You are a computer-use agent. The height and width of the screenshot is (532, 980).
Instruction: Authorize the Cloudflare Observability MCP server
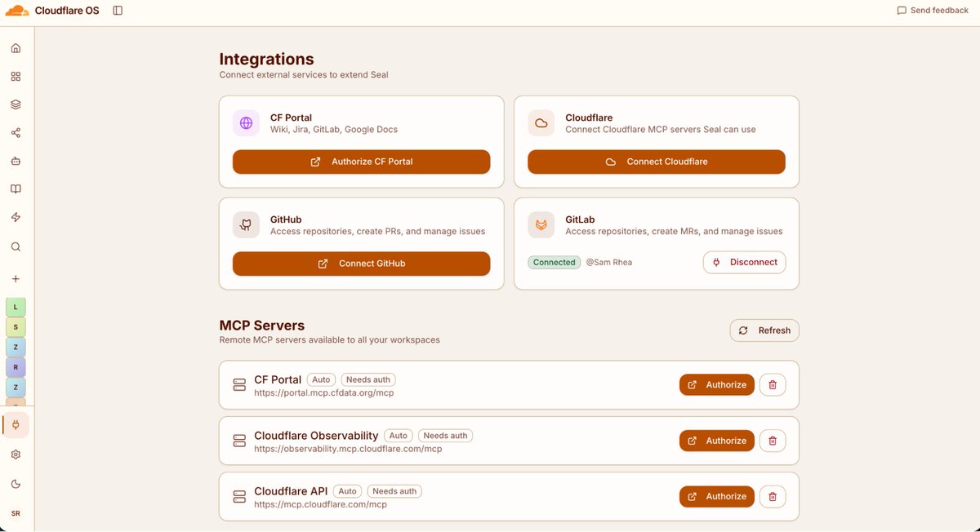tap(717, 441)
